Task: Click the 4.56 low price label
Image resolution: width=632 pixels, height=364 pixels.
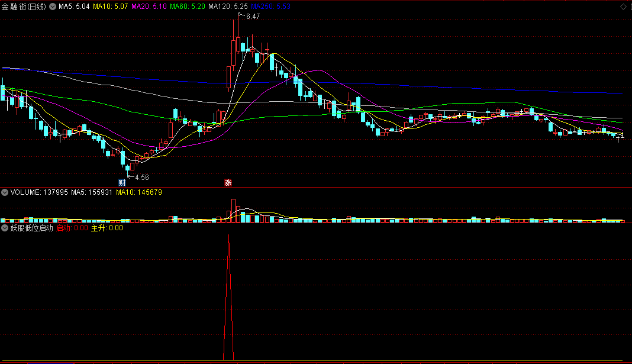Action: click(142, 178)
